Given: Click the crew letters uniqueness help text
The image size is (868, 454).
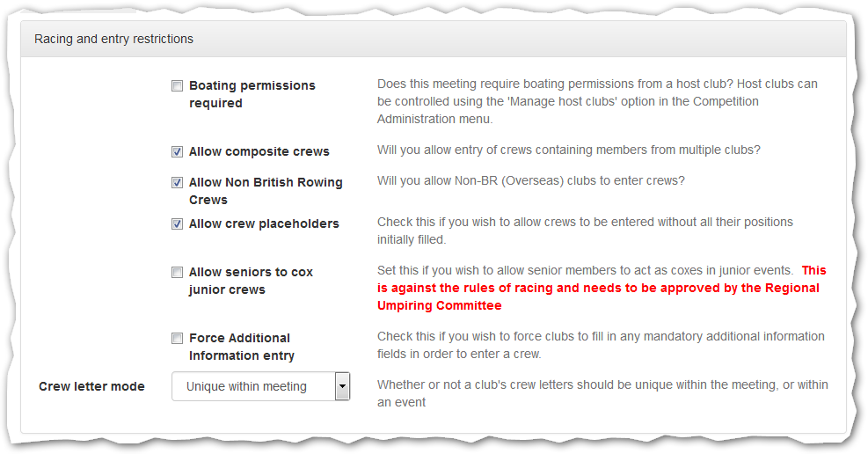Looking at the screenshot, I should click(602, 393).
